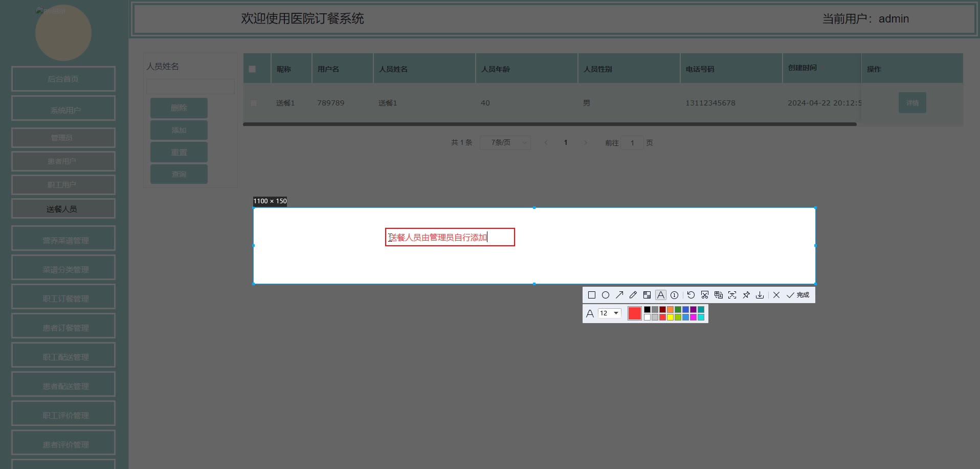Select the mosaic blur tool
The image size is (980, 469).
(647, 295)
